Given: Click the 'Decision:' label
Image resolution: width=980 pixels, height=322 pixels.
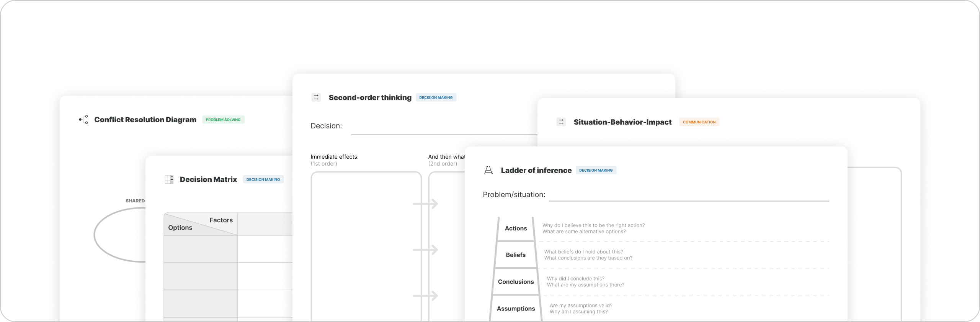Looking at the screenshot, I should (x=326, y=126).
